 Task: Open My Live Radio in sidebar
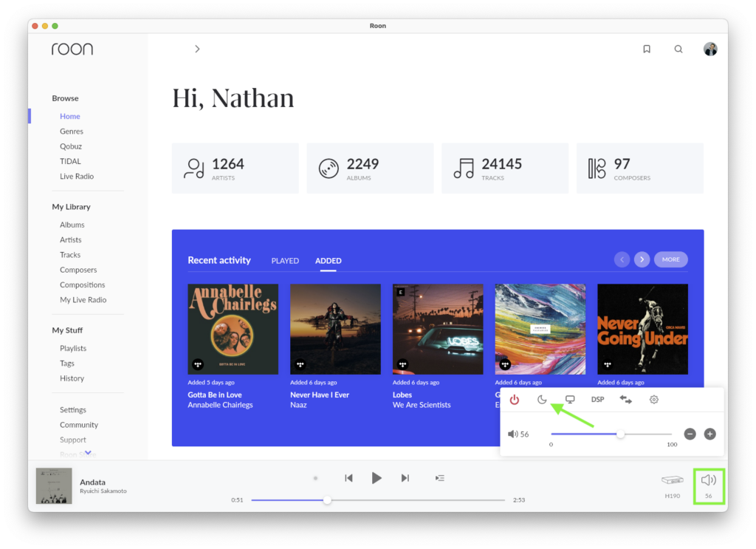[83, 299]
